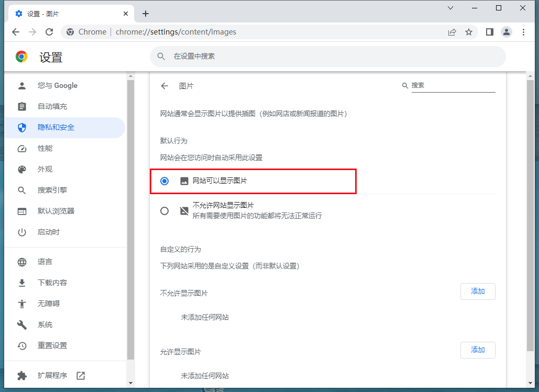The width and height of the screenshot is (539, 392).
Task: Open 下载内容 settings section
Action: pos(64,283)
